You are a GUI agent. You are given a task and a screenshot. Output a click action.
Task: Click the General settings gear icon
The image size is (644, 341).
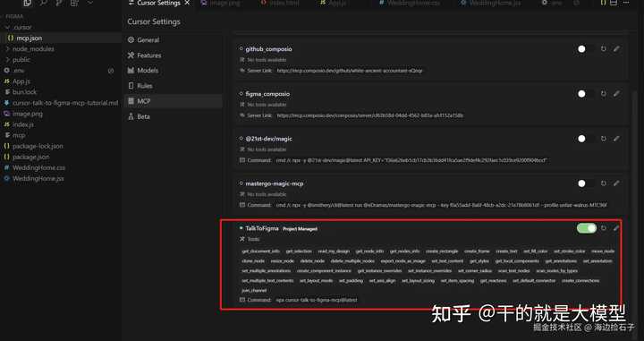[x=131, y=40]
